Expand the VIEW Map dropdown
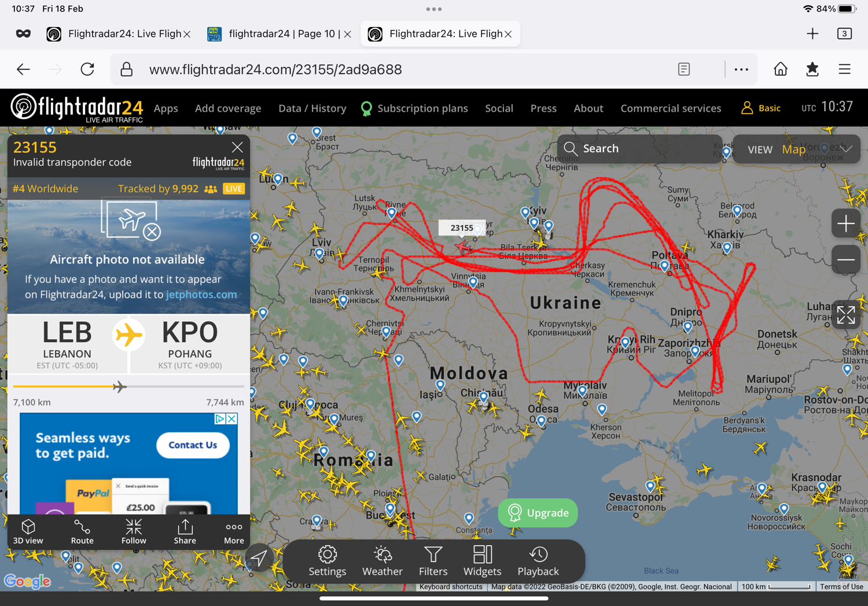Screen dimensions: 868x606 tap(797, 149)
